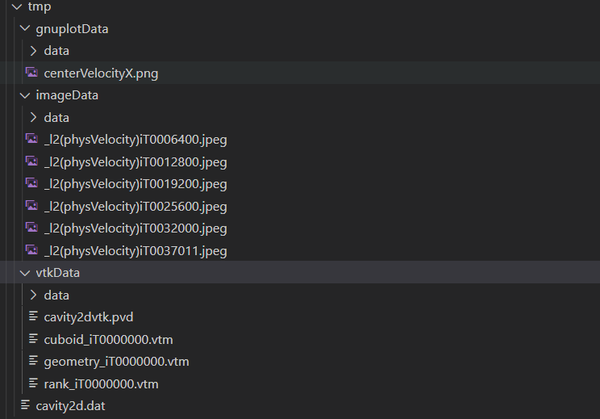
Task: Click the image icon for _l2(physVelocity)iT0019200.jpeg
Action: pos(32,184)
